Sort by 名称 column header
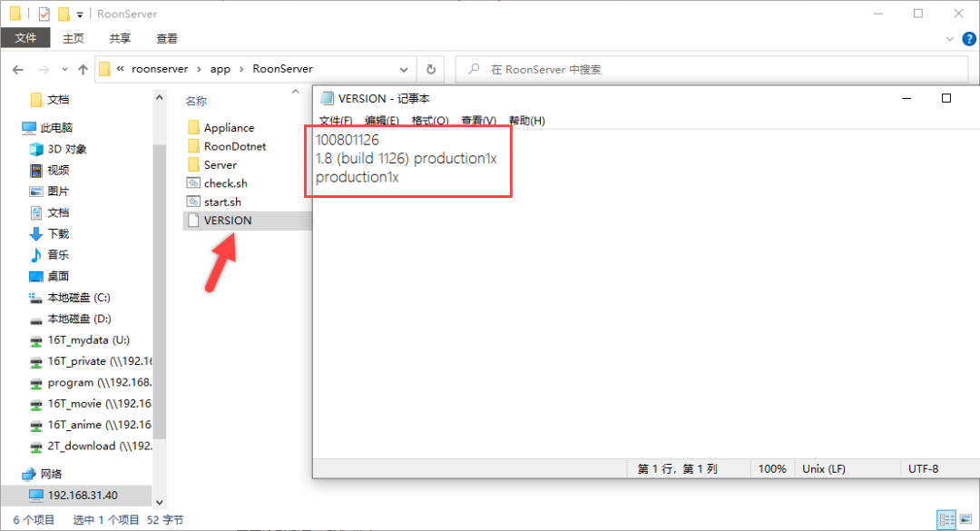980x531 pixels. coord(196,102)
